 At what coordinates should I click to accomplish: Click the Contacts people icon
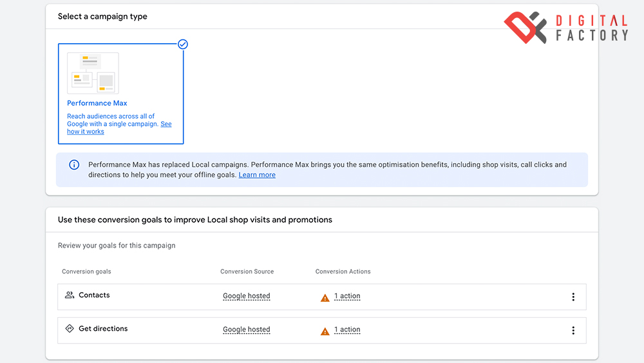(70, 295)
